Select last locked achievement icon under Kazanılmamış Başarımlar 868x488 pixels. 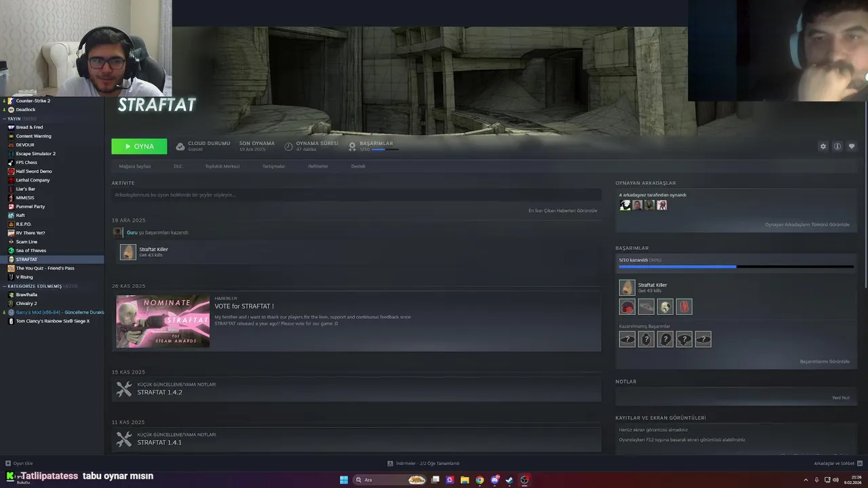[703, 339]
